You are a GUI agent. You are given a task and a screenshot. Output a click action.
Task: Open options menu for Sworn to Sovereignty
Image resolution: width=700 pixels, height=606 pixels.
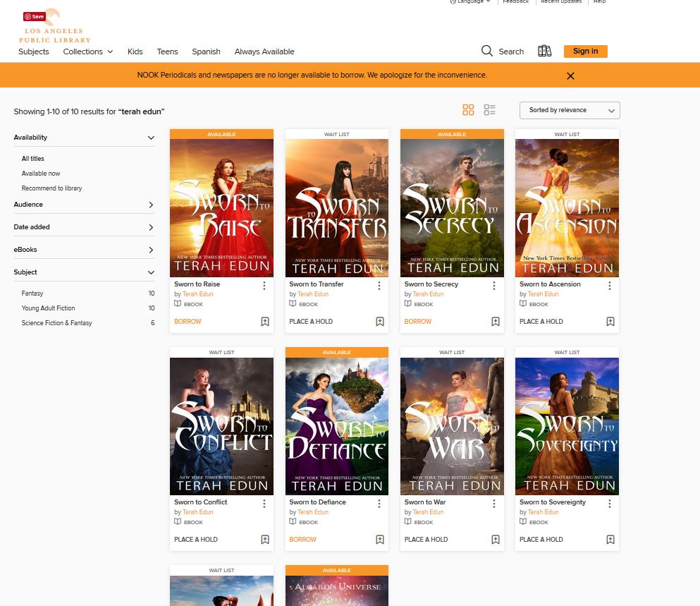(x=610, y=504)
